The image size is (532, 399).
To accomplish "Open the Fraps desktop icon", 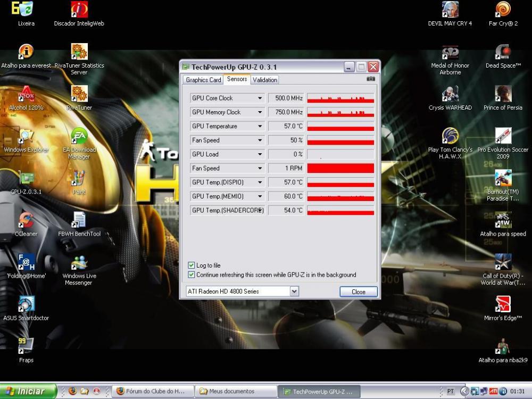I will point(26,346).
